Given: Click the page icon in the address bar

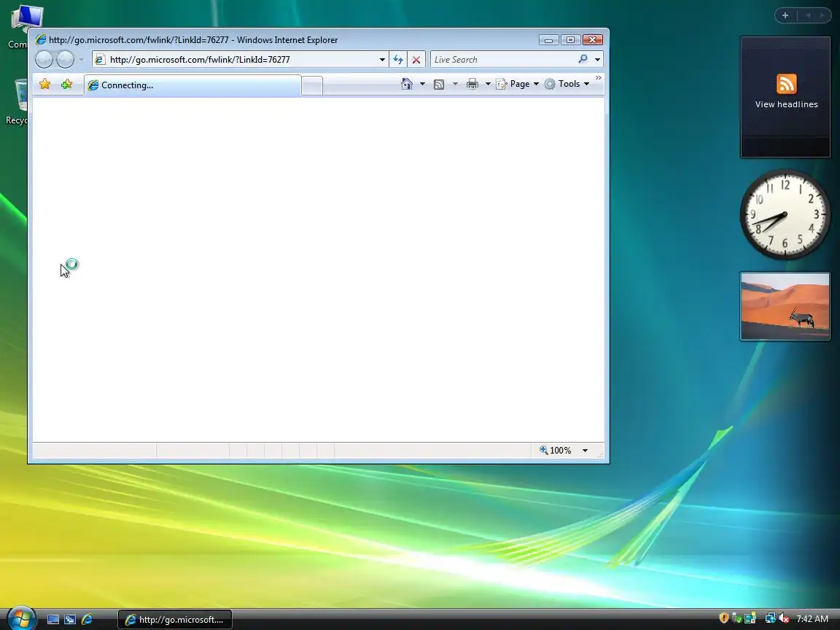Looking at the screenshot, I should [100, 60].
